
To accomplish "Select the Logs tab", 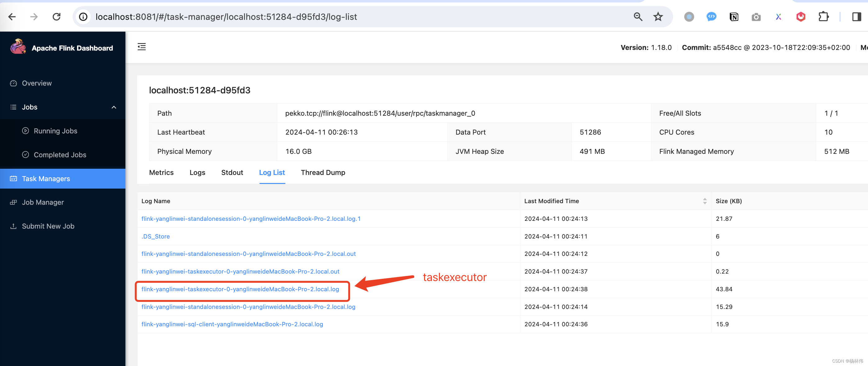I will point(198,172).
